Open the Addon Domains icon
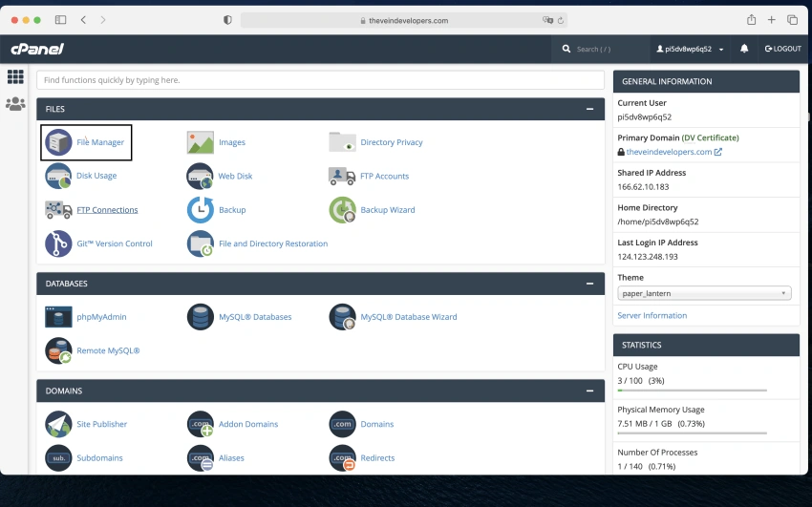Screen dimensions: 812x507 point(201,424)
